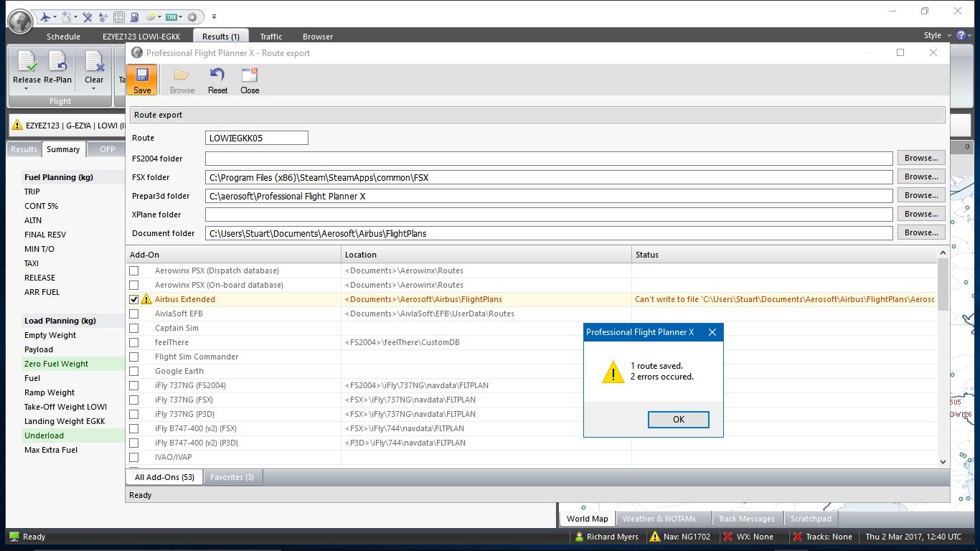
Task: Click OK on the routes saved dialog
Action: point(678,420)
